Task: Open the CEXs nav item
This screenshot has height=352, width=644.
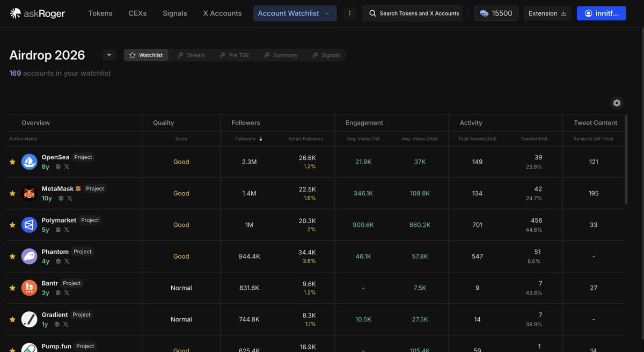Action: point(137,13)
